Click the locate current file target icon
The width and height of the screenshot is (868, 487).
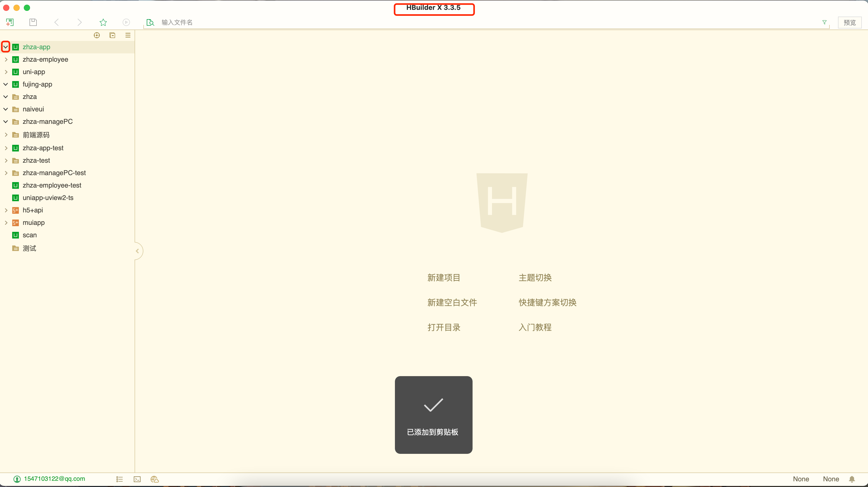[97, 35]
